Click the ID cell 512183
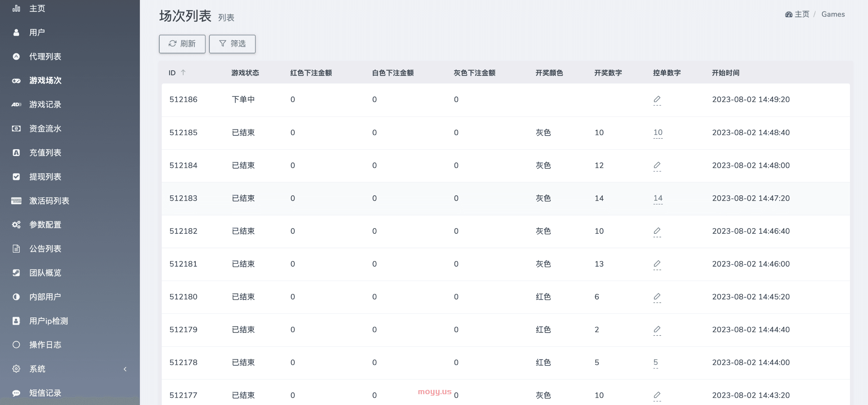868x405 pixels. [183, 198]
